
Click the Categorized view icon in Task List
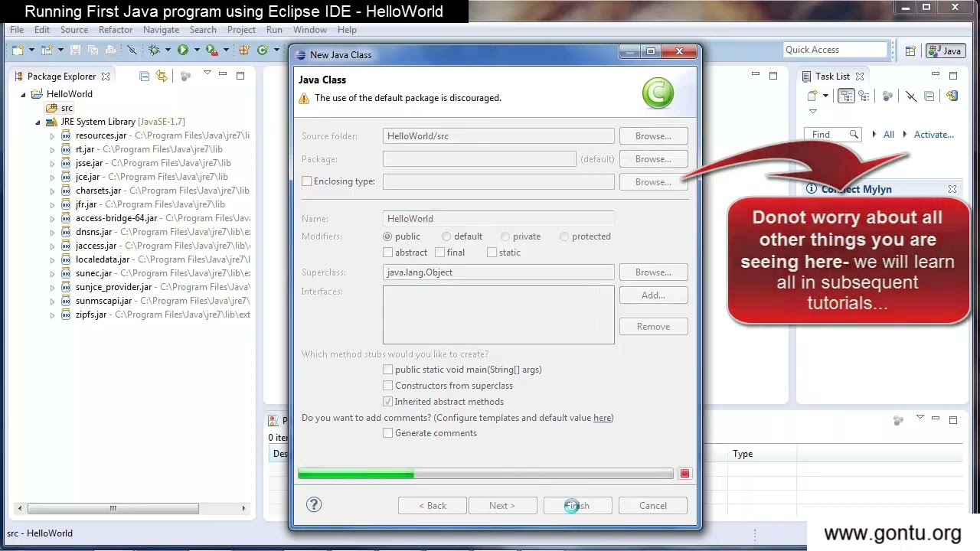tap(847, 96)
